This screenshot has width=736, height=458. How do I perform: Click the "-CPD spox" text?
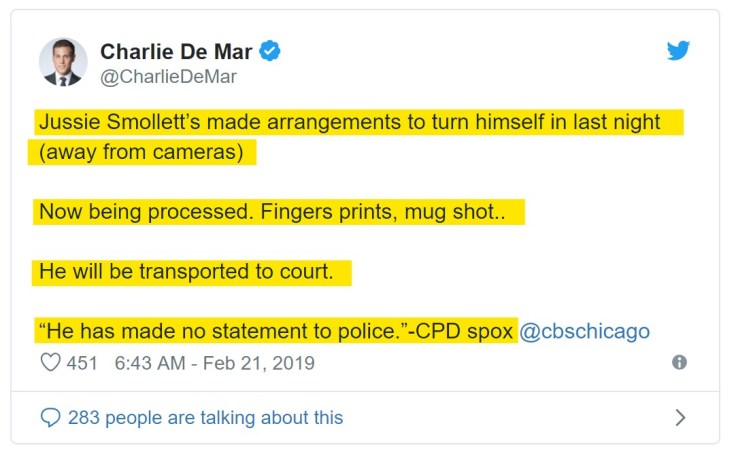(x=466, y=331)
